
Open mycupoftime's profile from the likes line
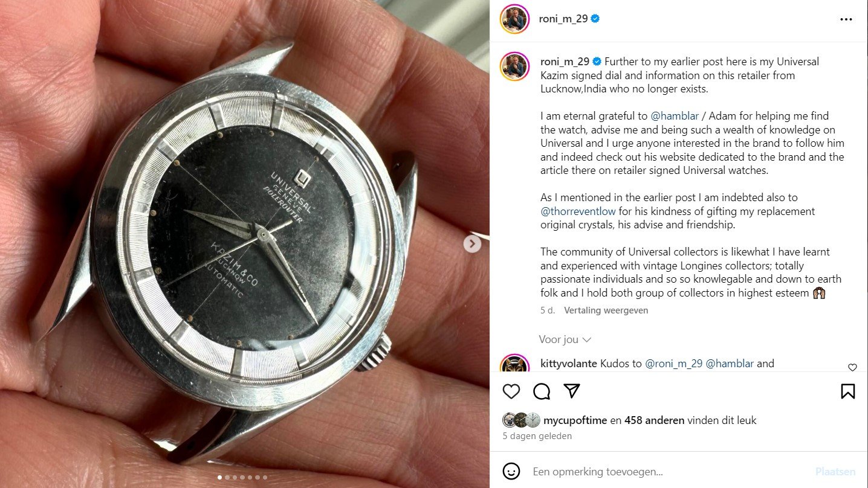tap(575, 420)
